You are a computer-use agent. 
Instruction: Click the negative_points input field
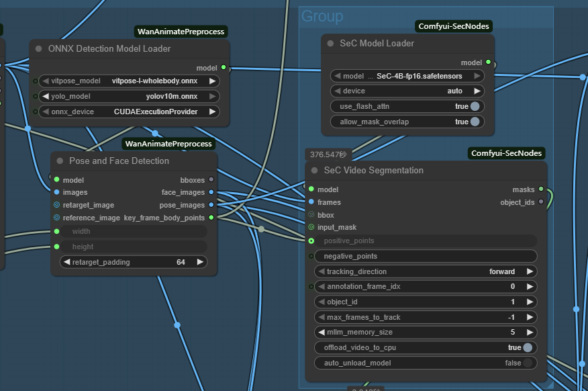click(x=426, y=256)
